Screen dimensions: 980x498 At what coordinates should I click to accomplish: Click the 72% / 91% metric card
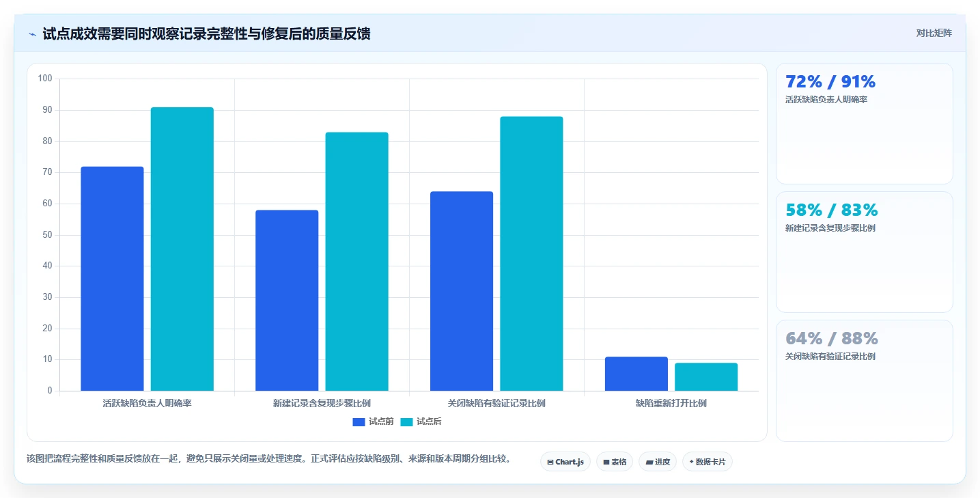[x=864, y=124]
